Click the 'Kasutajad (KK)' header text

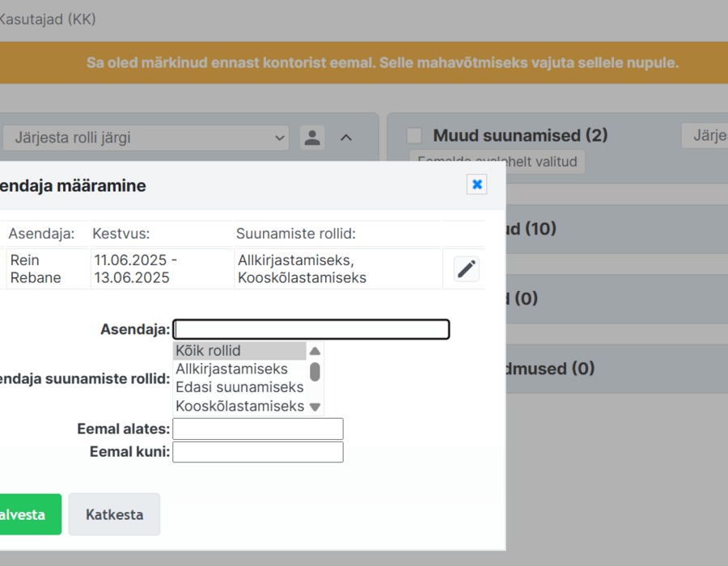point(48,19)
